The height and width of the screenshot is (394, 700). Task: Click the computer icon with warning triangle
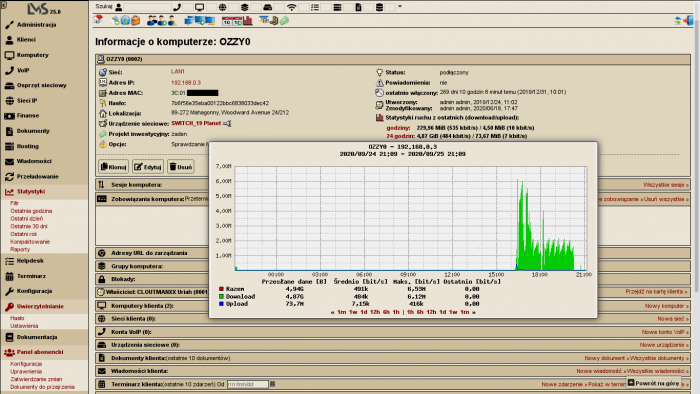coord(210,21)
